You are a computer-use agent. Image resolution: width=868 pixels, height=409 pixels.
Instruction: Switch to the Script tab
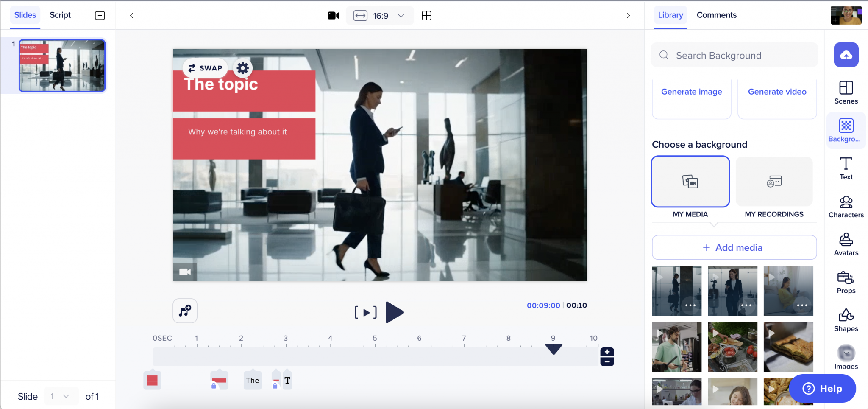(x=60, y=15)
